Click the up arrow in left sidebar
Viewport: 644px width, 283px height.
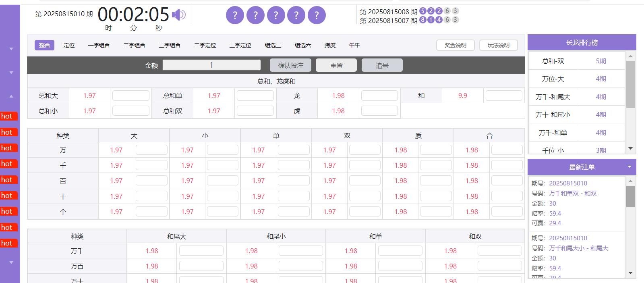pos(11,96)
